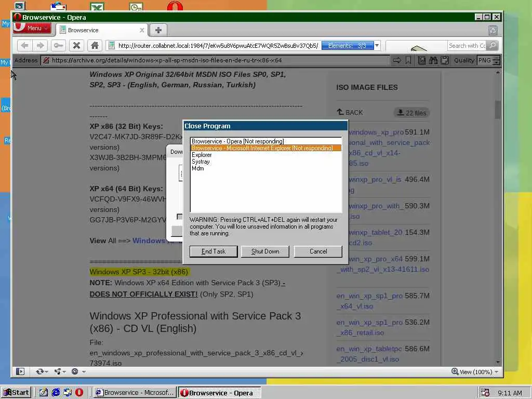Switch to Browservice - Opera taskbar button
The image size is (532, 399).
click(220, 393)
